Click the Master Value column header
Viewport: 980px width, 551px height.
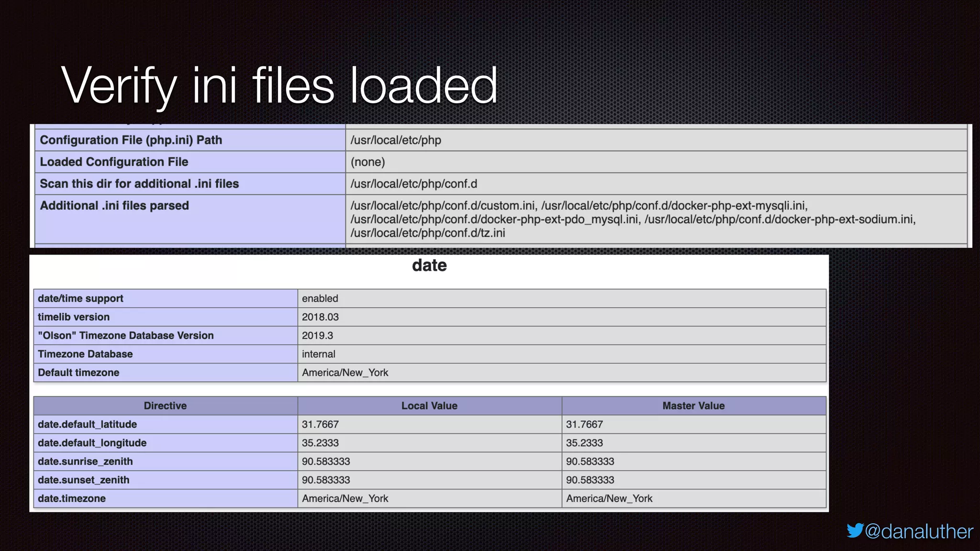click(x=694, y=406)
